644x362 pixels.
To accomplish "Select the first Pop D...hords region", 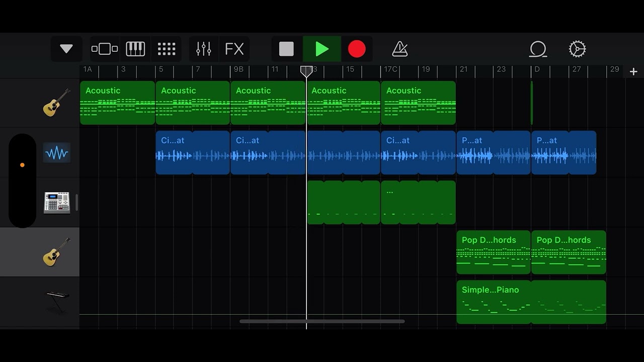I will pos(493,252).
